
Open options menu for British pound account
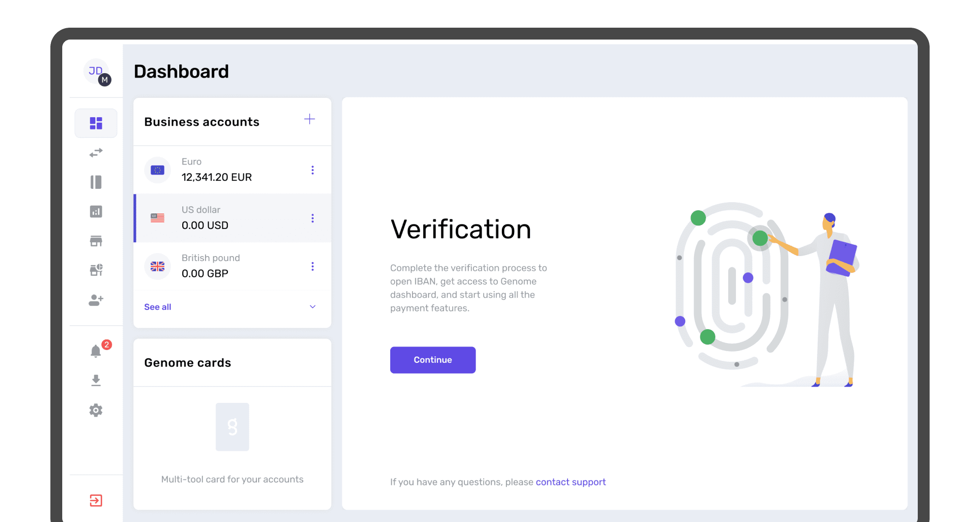click(x=312, y=266)
